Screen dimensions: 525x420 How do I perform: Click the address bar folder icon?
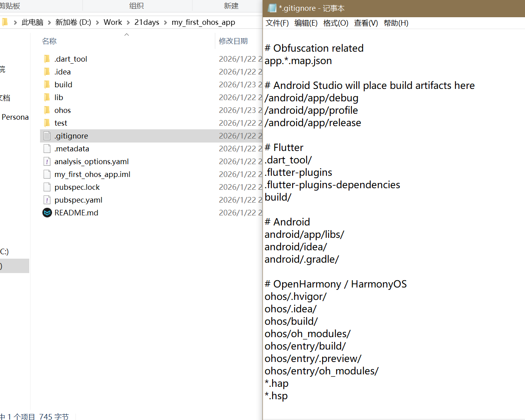5,22
